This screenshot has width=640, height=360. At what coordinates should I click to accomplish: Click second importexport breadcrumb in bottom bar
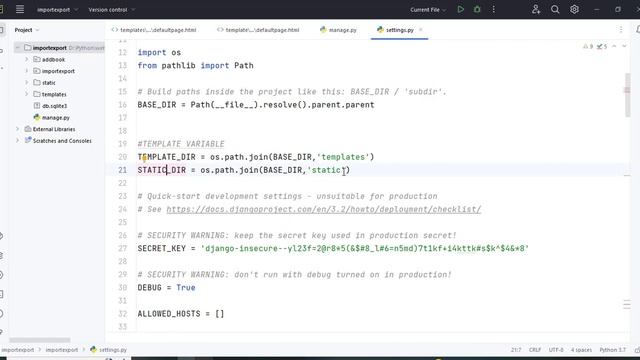tap(62, 350)
